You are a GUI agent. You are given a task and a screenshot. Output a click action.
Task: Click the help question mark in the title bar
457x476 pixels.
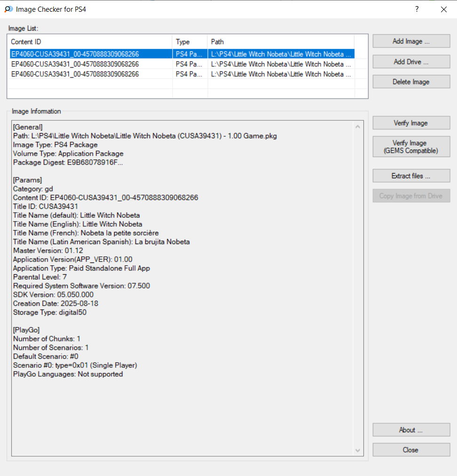click(x=417, y=9)
